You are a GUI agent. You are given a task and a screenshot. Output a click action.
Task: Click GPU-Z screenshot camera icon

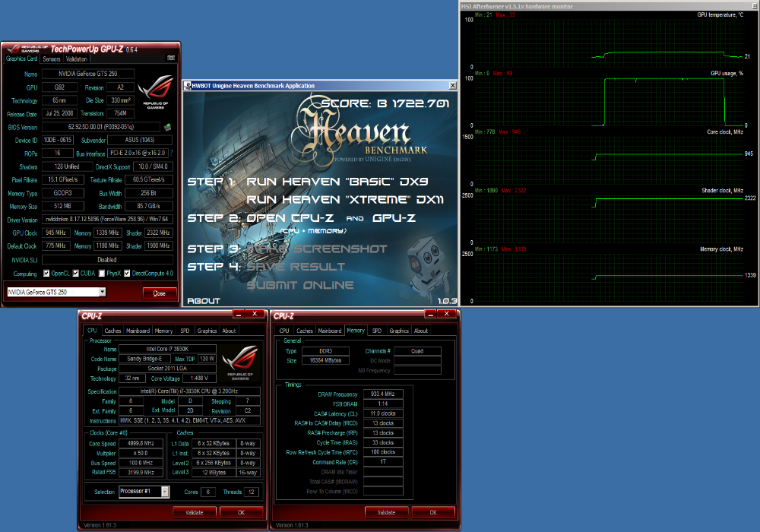tap(171, 58)
